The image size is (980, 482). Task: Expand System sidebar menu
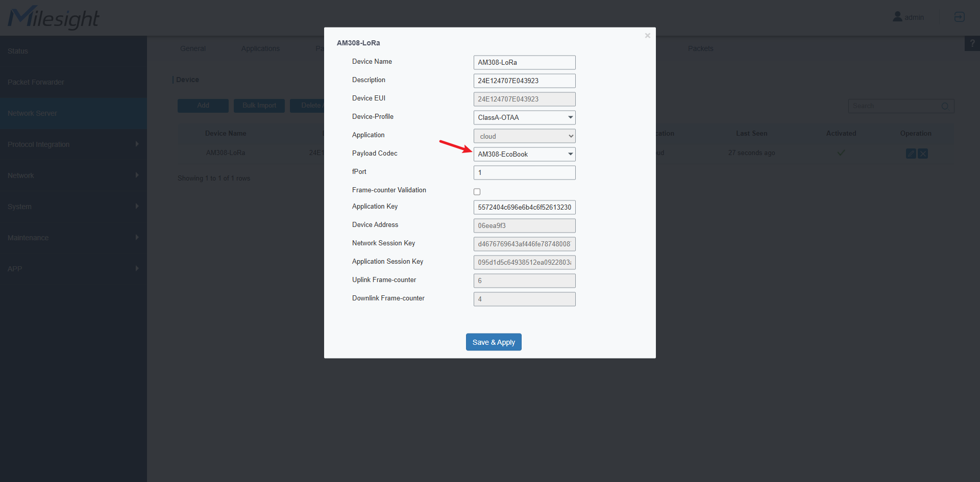[x=73, y=207]
